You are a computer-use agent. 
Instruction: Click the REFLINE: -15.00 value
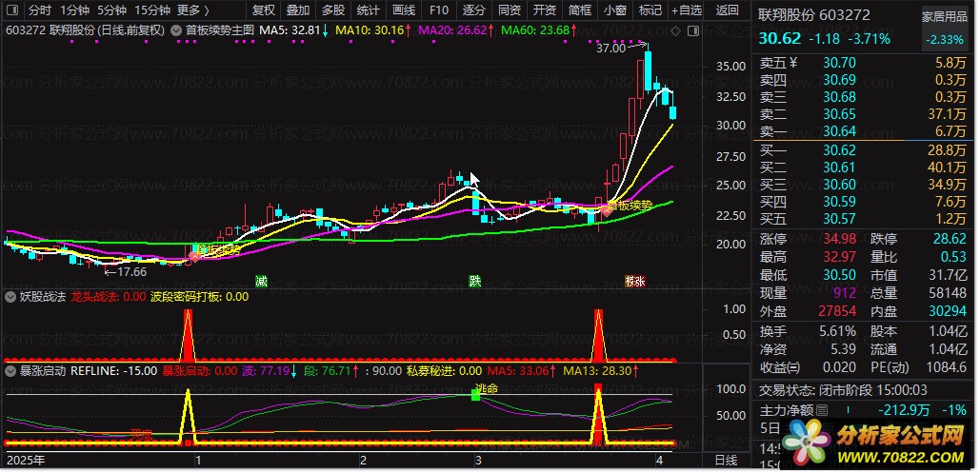(x=114, y=370)
